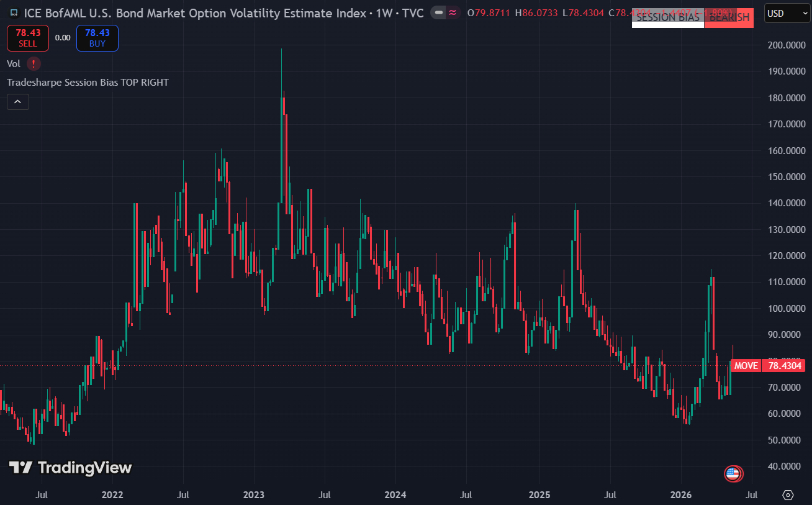Click the 120.0000 price axis label
Screen dimensions: 812x505
coord(786,255)
